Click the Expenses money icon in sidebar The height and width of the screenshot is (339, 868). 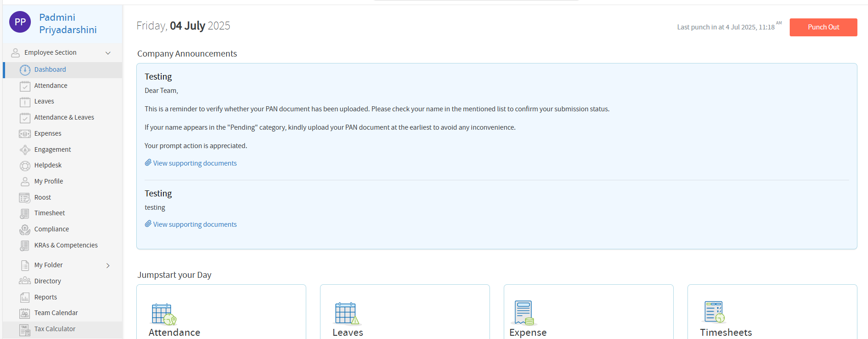tap(25, 134)
